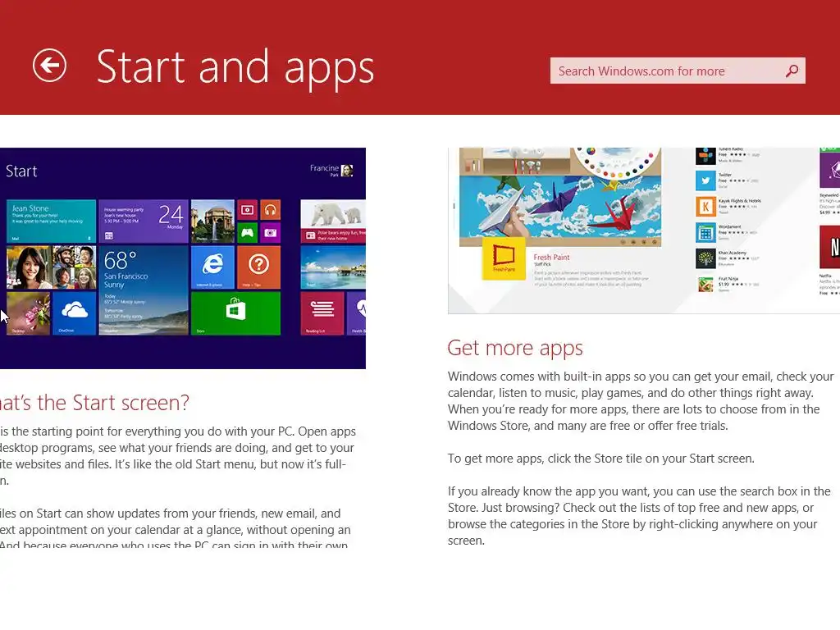Click the orange headphones Music tile
The width and height of the screenshot is (840, 630).
(271, 210)
